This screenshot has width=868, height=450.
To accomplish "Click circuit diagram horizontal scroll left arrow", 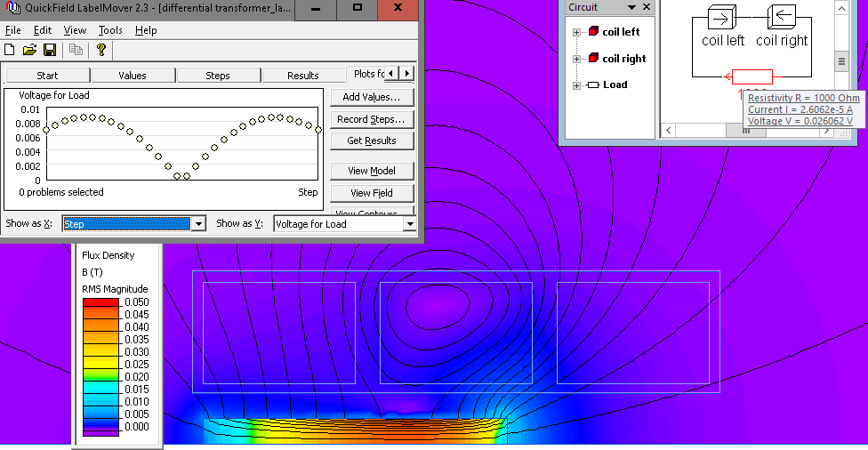I will [x=669, y=131].
